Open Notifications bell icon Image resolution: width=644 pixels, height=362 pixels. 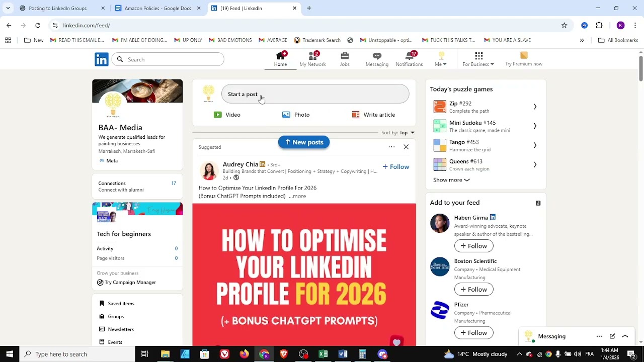[409, 59]
